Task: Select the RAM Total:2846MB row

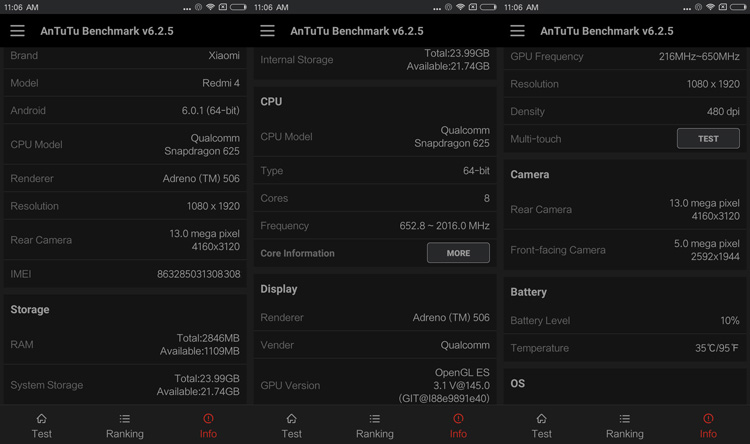Action: click(x=125, y=344)
